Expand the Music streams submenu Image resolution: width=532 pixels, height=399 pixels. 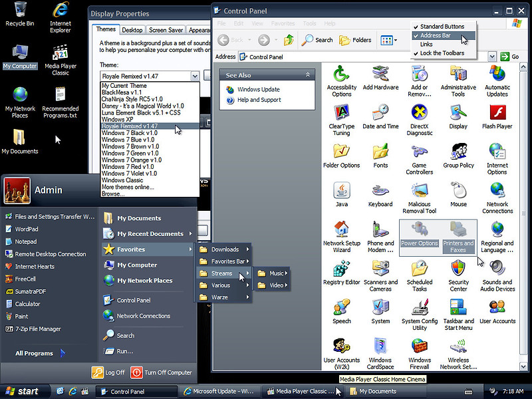click(x=272, y=273)
